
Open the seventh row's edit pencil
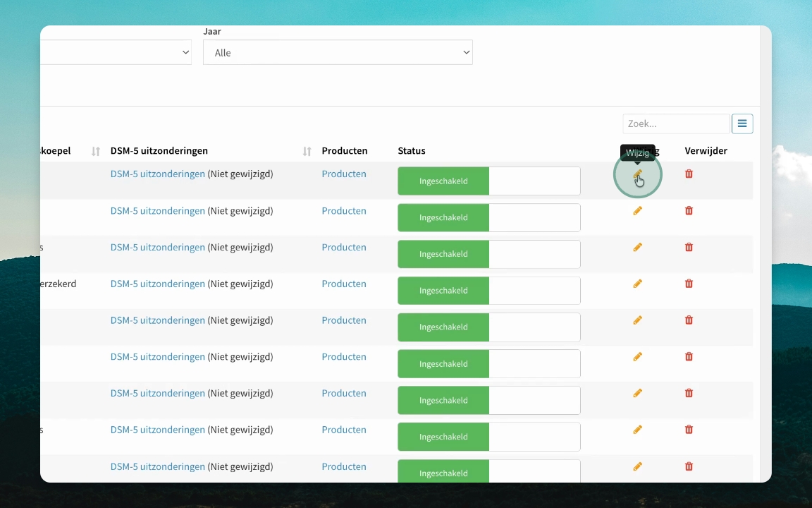click(x=637, y=393)
